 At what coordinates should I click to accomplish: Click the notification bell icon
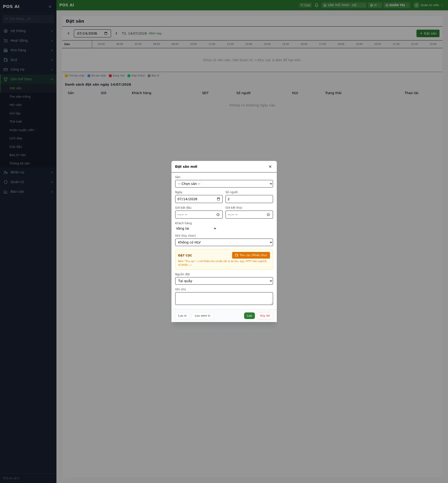[x=316, y=5]
